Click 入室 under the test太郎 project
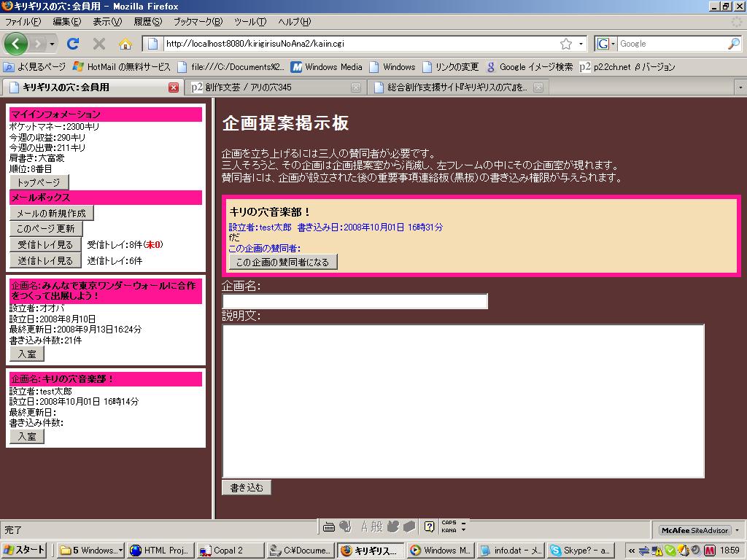This screenshot has height=560, width=747. (x=27, y=436)
